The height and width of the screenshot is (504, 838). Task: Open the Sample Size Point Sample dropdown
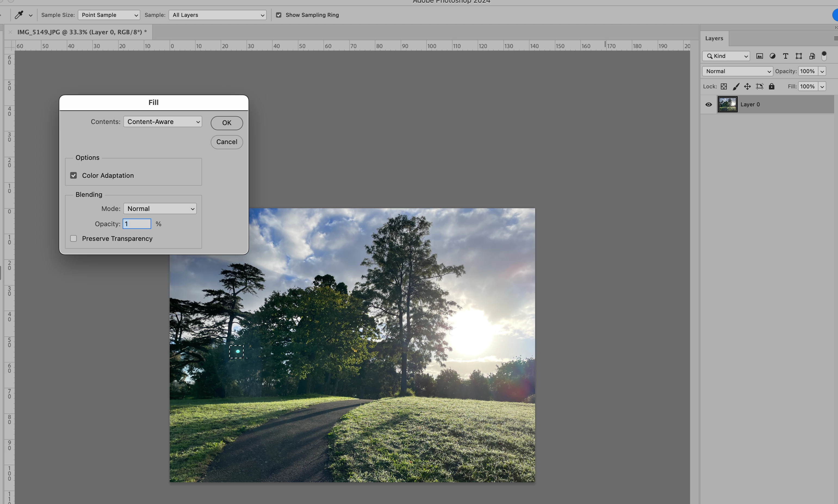[x=109, y=15]
